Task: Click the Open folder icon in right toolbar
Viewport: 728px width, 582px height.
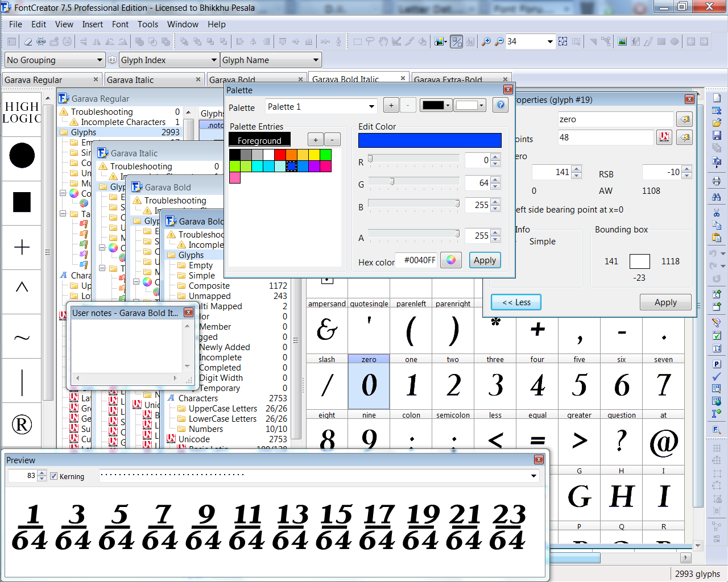Action: click(x=717, y=123)
